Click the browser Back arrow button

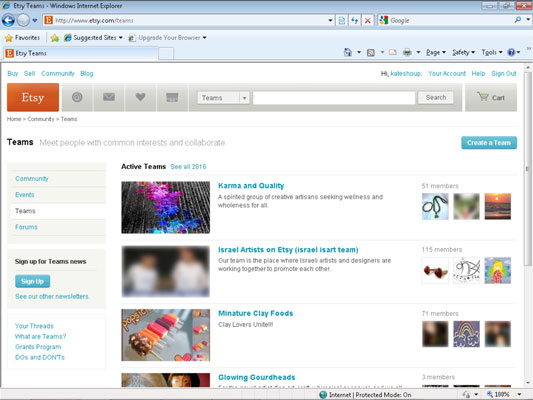coord(8,20)
